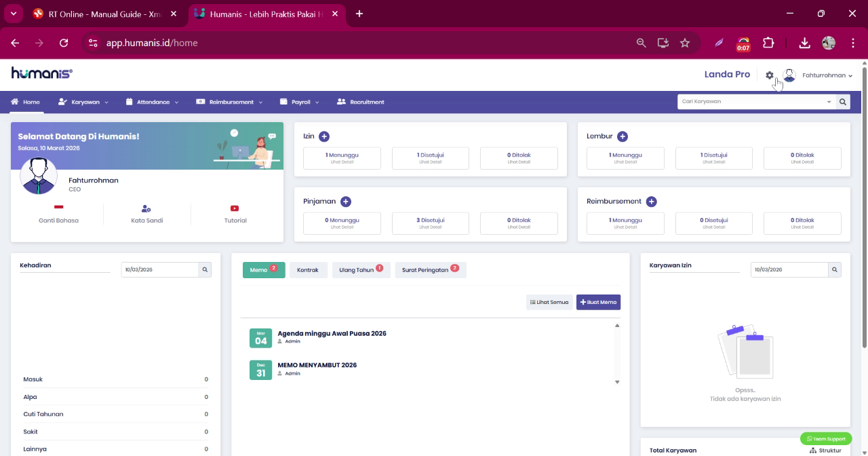The height and width of the screenshot is (456, 868).
Task: Add a new Pinjaman request
Action: tap(346, 202)
